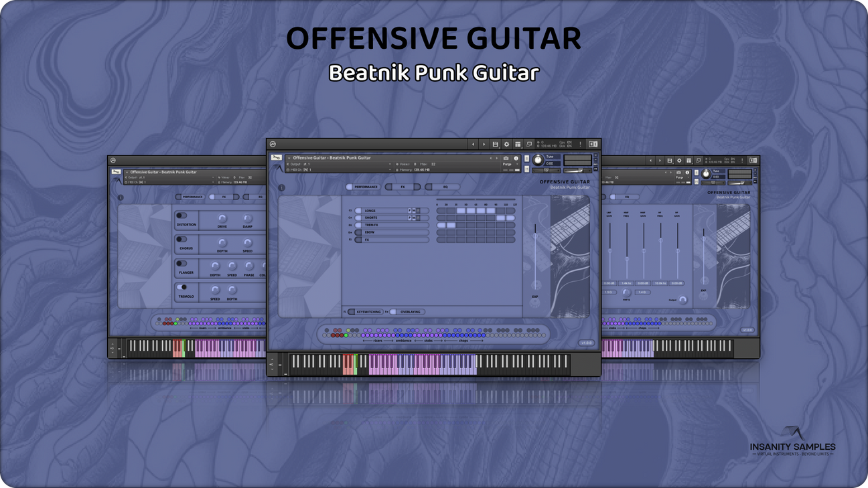
Task: Collapse instrument header arrow in left window
Action: pos(127,172)
